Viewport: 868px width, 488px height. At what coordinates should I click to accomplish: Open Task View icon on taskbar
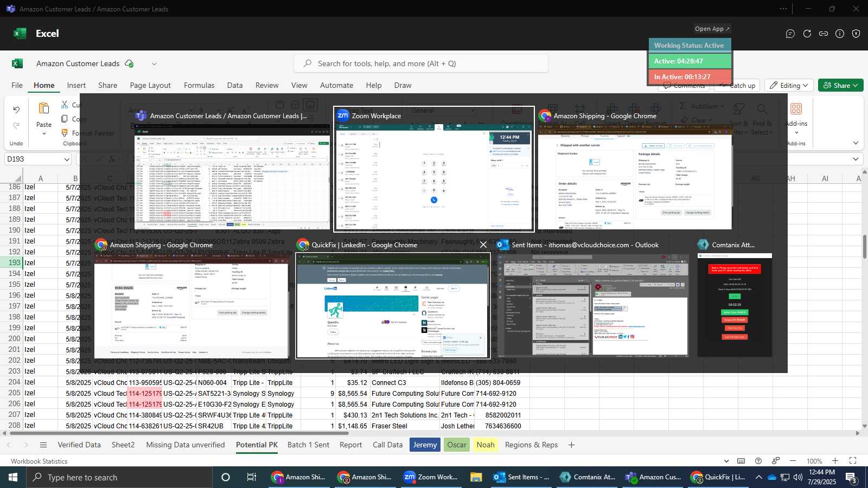pos(251,477)
